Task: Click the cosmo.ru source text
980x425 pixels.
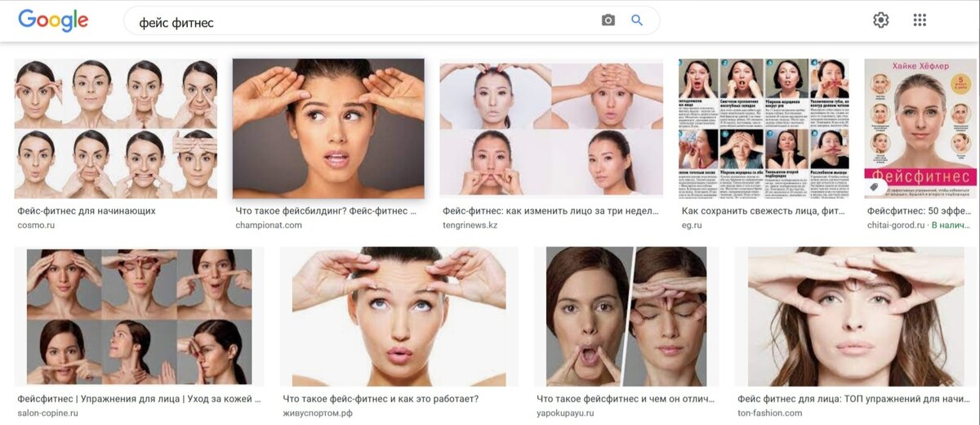Action: [36, 225]
